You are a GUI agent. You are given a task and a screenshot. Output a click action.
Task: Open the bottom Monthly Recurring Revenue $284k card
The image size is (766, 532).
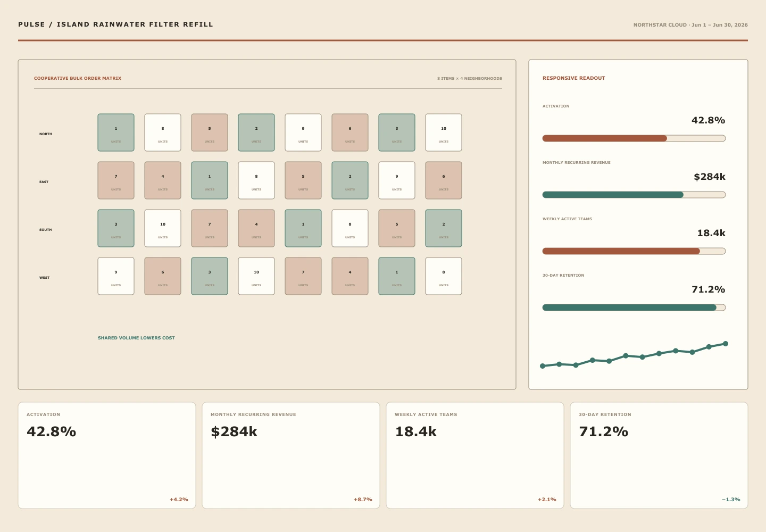coord(291,455)
